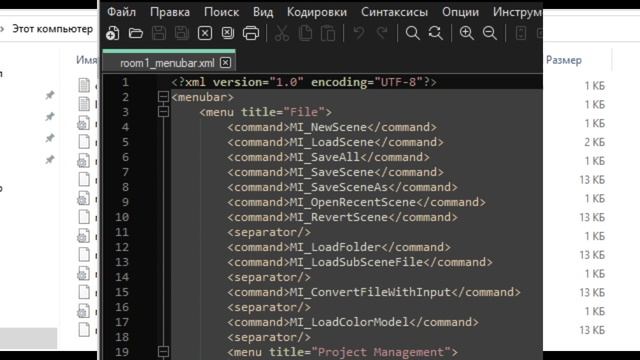Open the Кодировки menu
640x360 pixels.
(317, 12)
